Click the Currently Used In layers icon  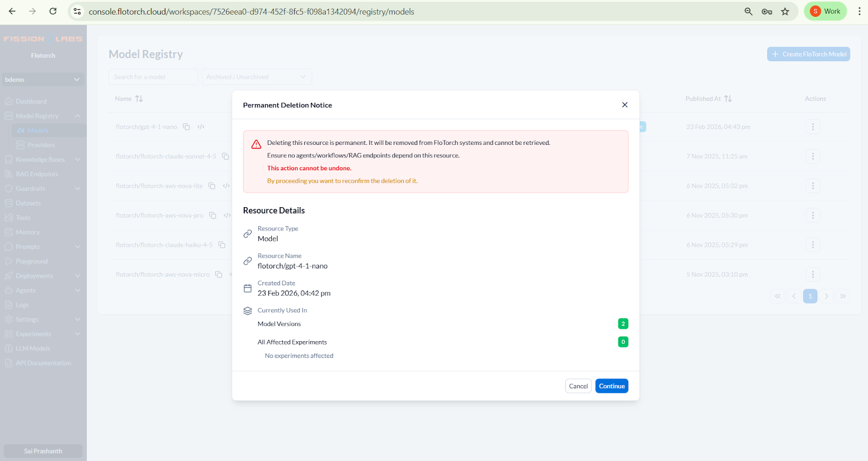pos(247,311)
